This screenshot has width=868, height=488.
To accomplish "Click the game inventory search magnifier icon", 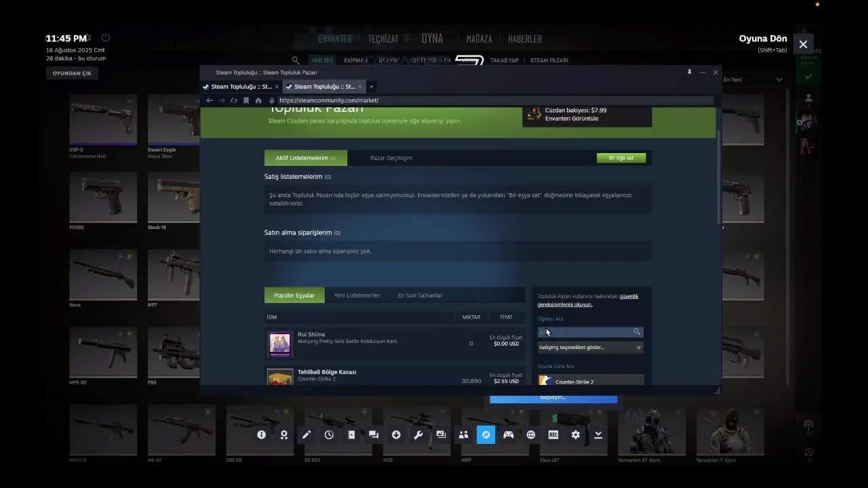I will click(x=296, y=60).
